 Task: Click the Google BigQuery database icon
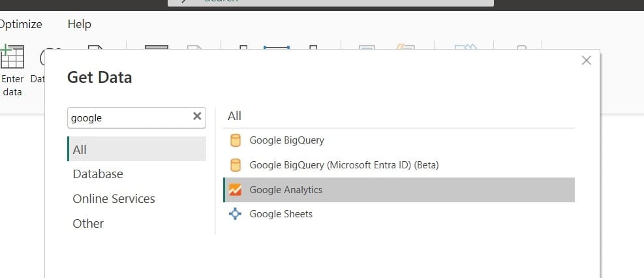pos(236,140)
